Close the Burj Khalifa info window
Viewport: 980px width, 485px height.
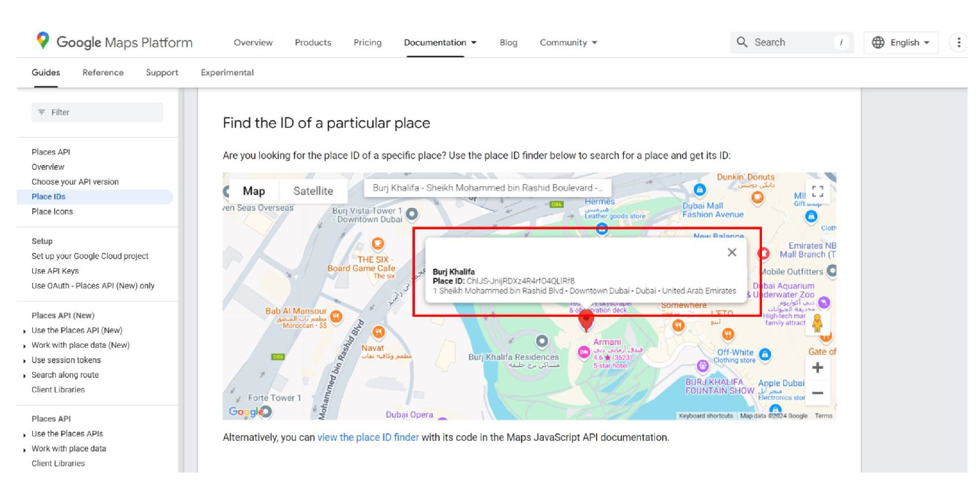(x=732, y=252)
